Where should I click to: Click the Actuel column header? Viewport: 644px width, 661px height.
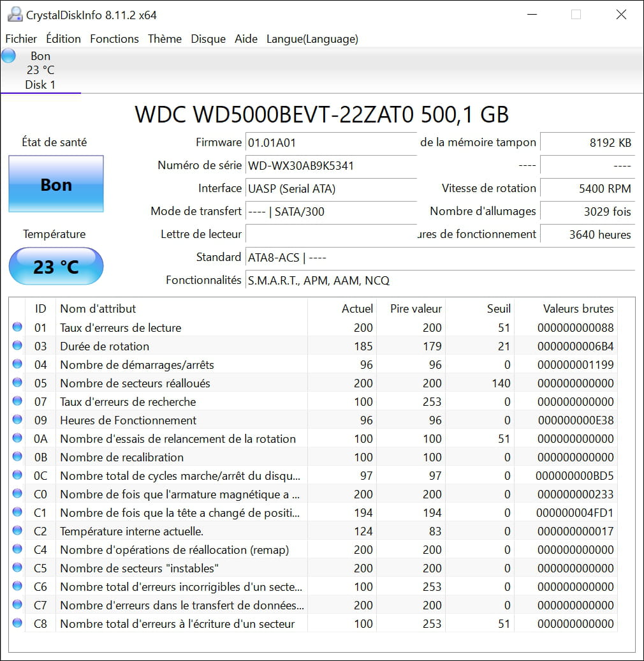point(342,309)
